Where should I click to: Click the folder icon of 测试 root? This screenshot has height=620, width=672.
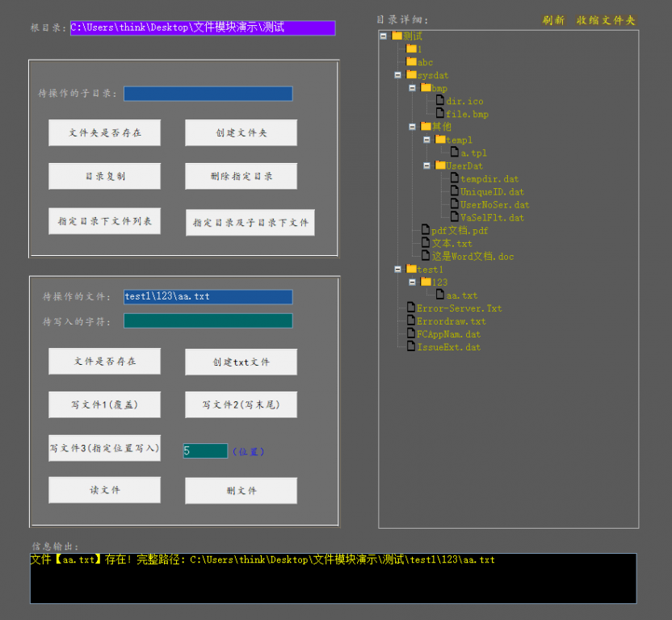pos(397,36)
